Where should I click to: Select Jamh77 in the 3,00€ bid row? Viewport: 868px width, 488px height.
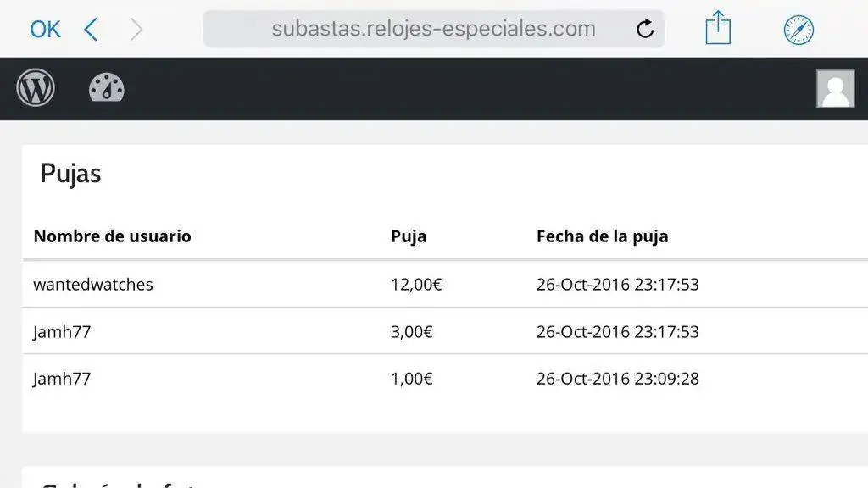62,332
